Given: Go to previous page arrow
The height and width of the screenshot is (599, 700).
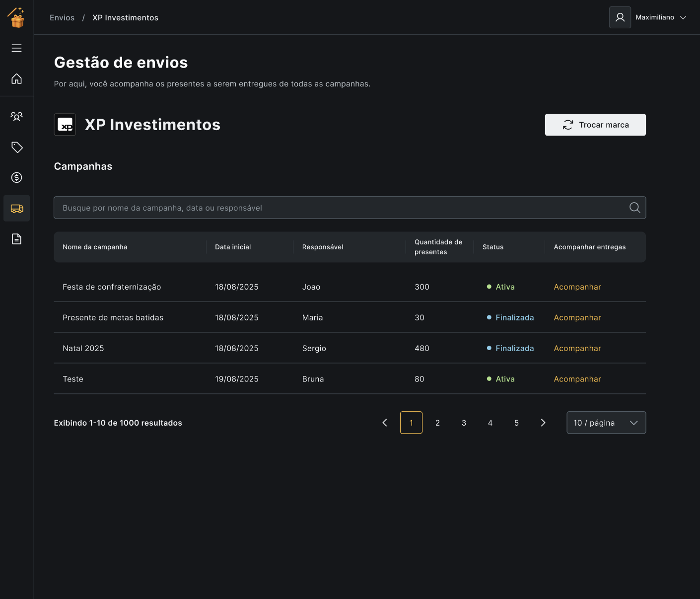Looking at the screenshot, I should (385, 423).
